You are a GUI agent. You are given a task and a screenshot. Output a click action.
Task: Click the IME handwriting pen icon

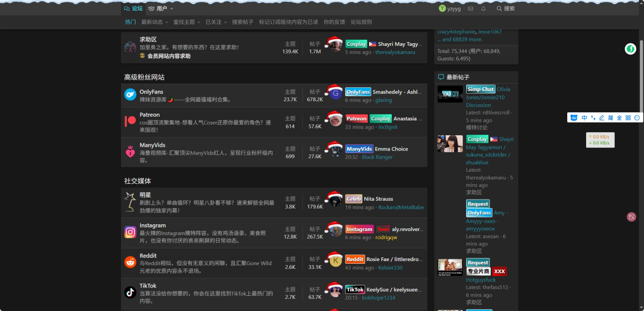tap(602, 118)
